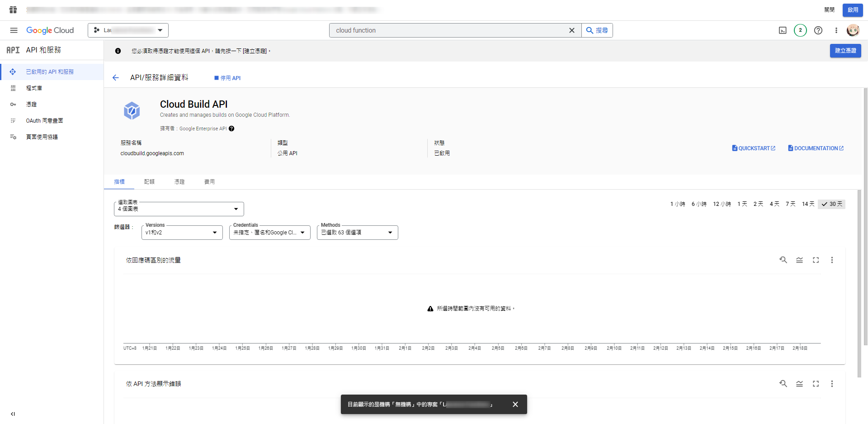
Task: Open the DOCUMENTATION link
Action: pyautogui.click(x=816, y=148)
